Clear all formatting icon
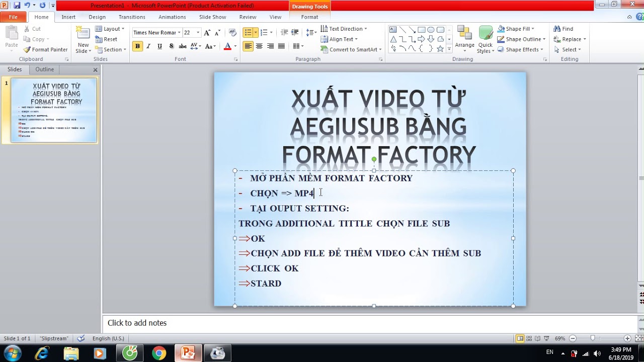The width and height of the screenshot is (644, 362). [232, 33]
